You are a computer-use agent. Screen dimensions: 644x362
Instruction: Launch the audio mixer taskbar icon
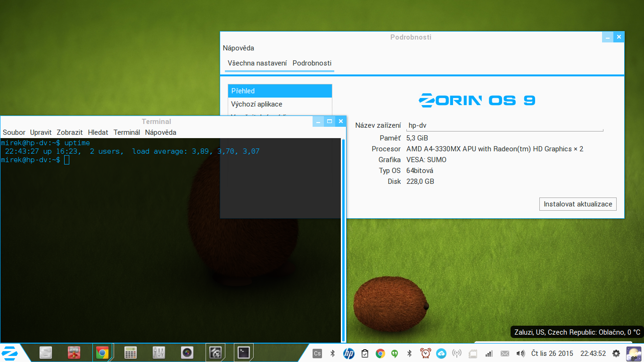coord(159,353)
